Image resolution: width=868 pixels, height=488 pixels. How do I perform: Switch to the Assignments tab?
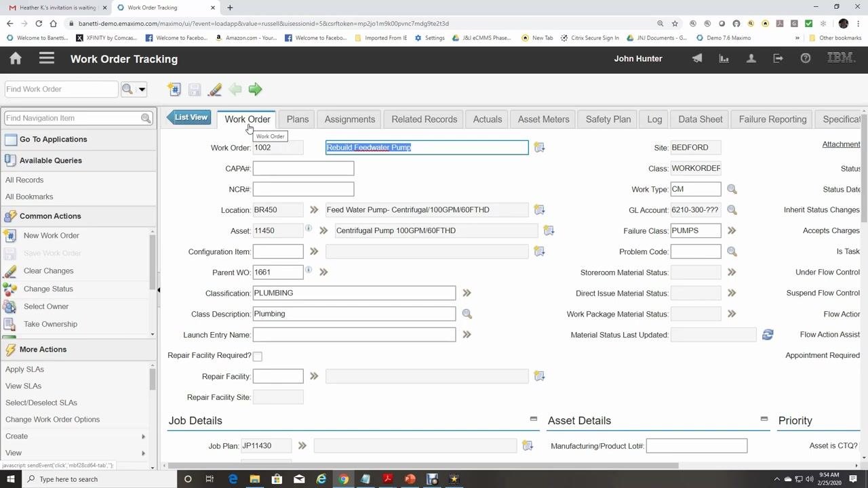[x=350, y=119]
